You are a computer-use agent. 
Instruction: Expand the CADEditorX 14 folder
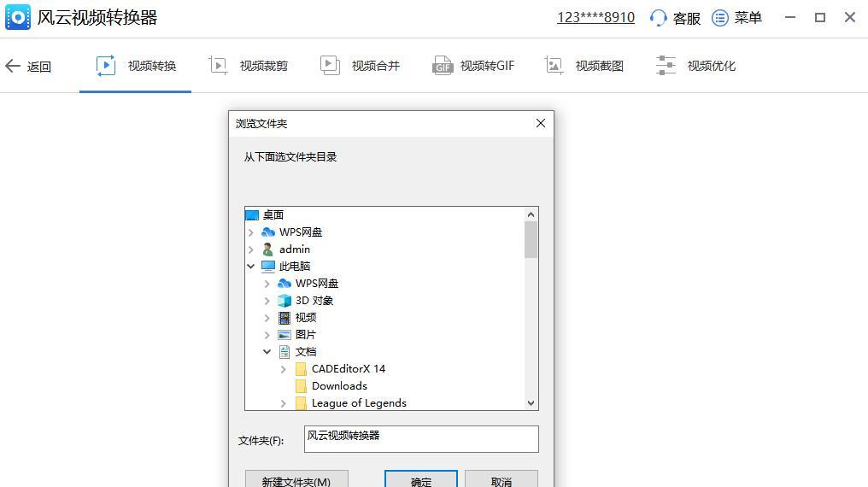284,370
